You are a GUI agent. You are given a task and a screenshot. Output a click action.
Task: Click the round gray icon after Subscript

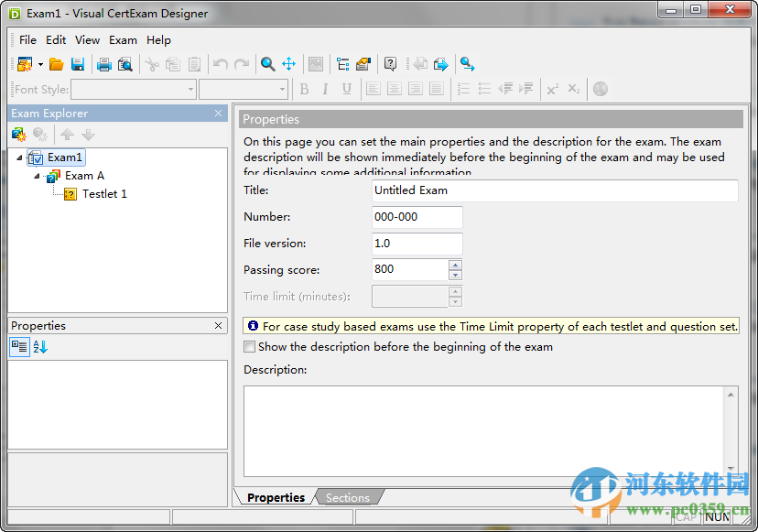(600, 89)
